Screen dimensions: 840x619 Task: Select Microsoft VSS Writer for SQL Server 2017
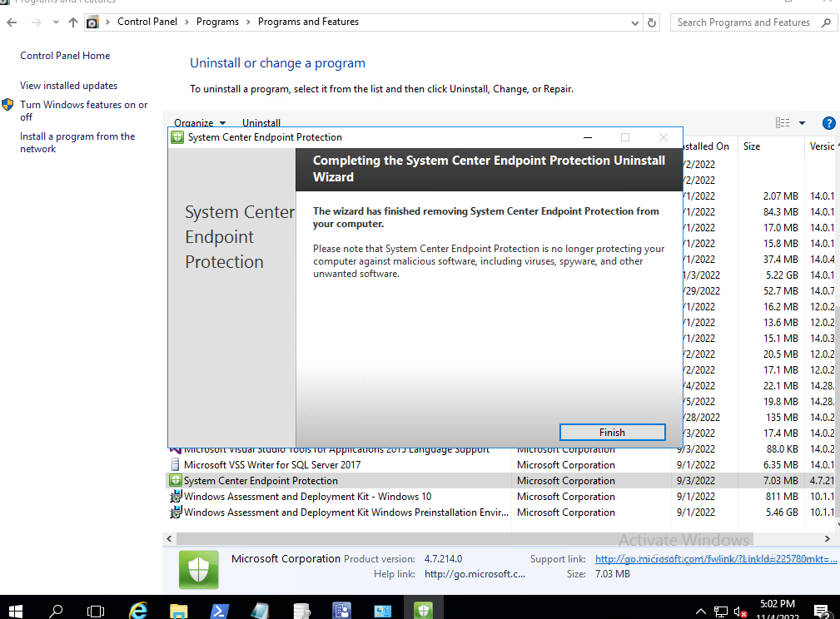(272, 465)
